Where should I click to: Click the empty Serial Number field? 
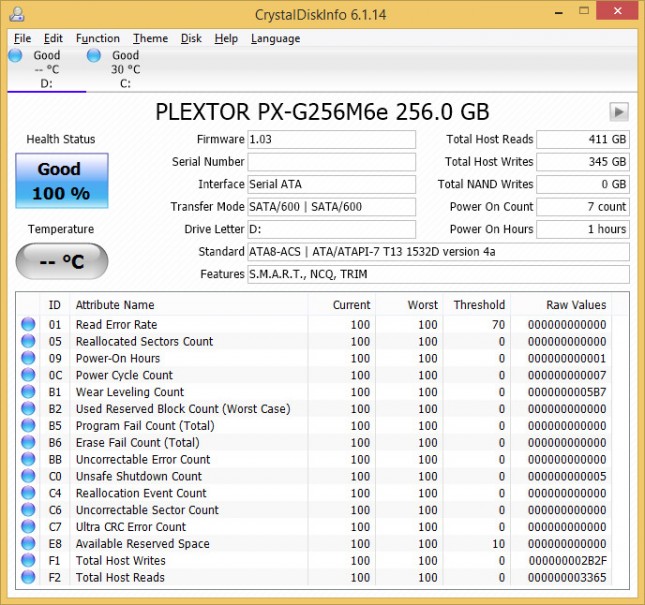tap(331, 162)
